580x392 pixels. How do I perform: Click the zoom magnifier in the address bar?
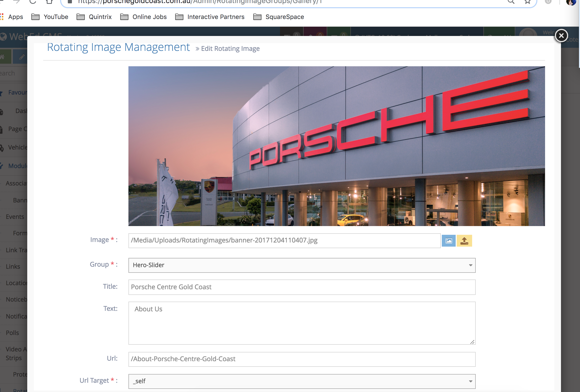coord(511,2)
